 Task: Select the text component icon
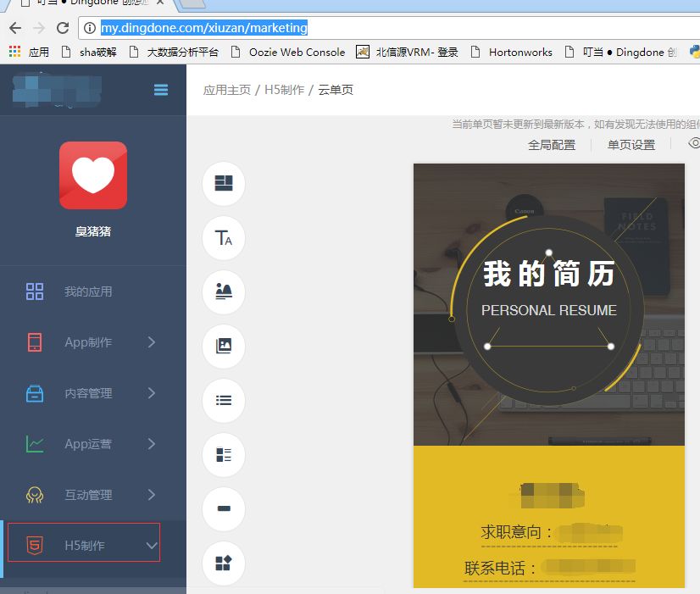(223, 238)
